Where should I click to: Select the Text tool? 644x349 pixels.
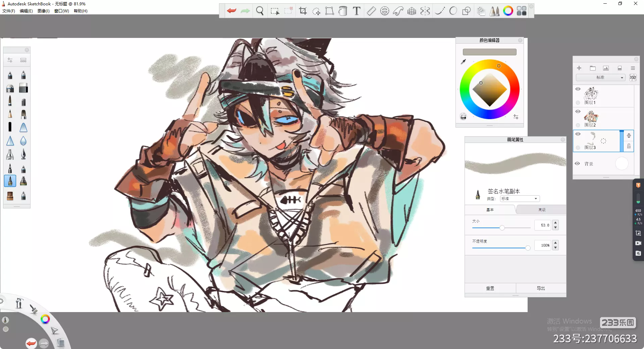pyautogui.click(x=357, y=11)
